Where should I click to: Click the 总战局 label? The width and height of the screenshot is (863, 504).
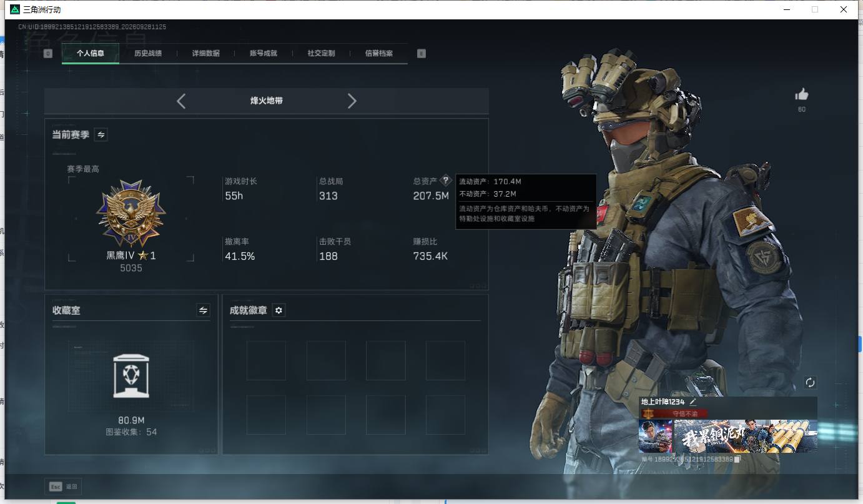pos(331,181)
